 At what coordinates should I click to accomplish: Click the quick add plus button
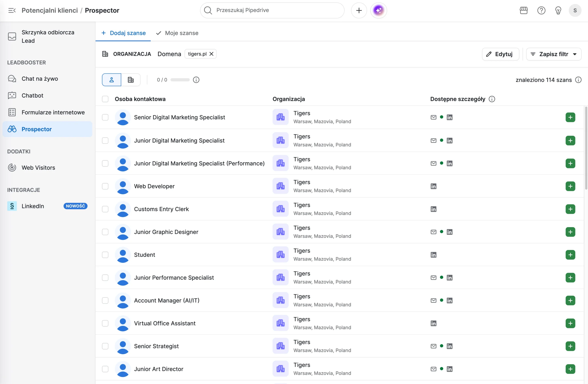(359, 10)
